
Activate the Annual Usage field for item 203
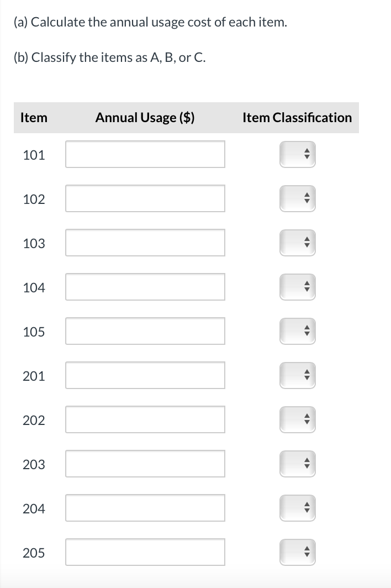point(145,464)
